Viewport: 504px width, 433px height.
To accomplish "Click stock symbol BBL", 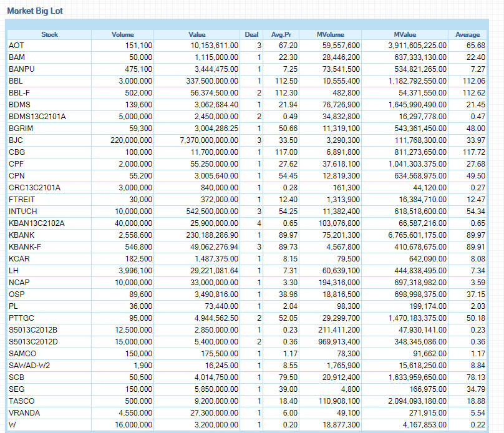I will [16, 81].
